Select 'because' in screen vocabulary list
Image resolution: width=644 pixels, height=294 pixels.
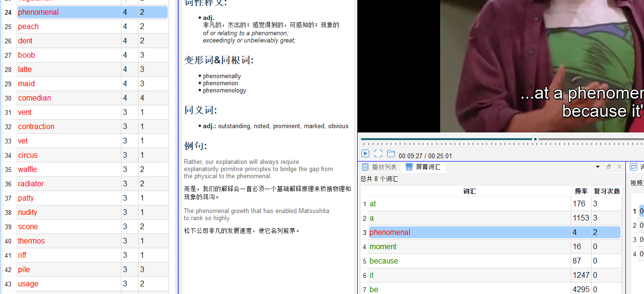click(384, 261)
